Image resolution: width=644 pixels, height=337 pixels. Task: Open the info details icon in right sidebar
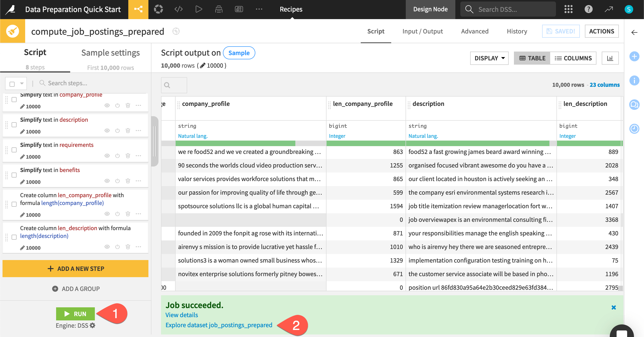[634, 80]
